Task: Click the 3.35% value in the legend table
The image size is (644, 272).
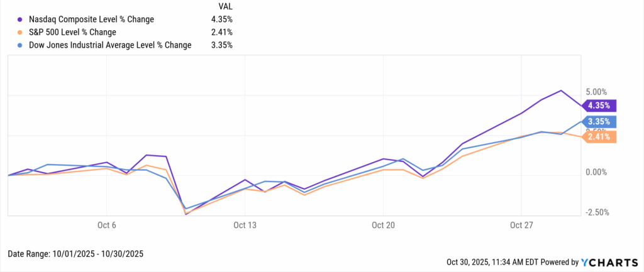Action: (x=223, y=45)
